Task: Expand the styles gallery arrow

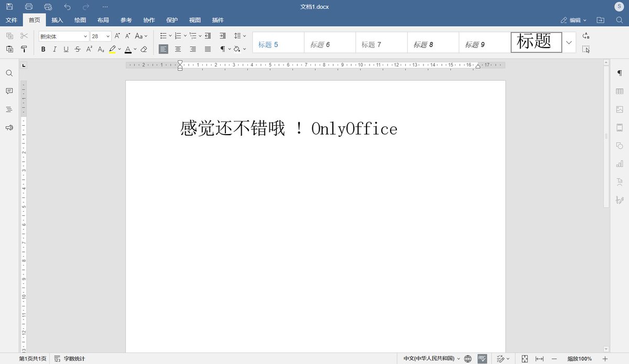Action: 569,42
